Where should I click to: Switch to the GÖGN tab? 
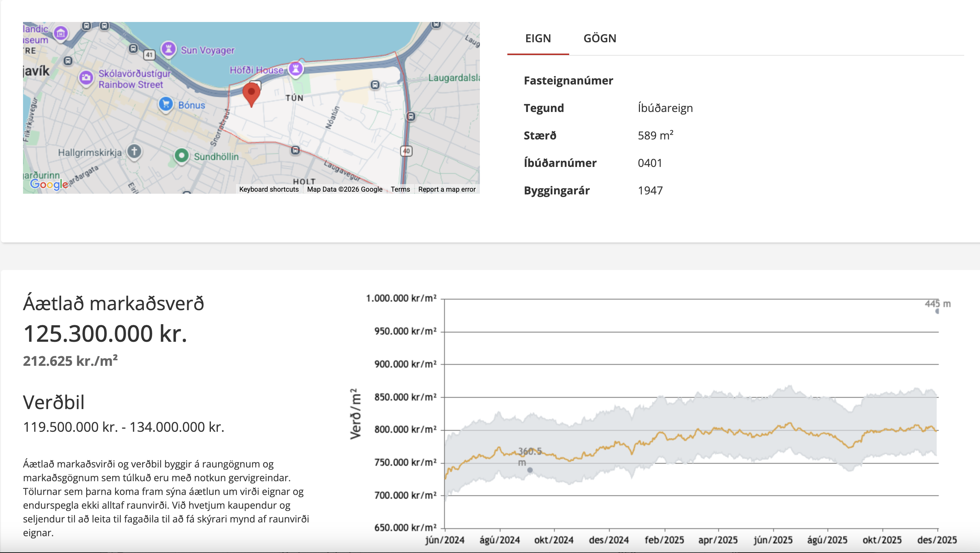pyautogui.click(x=599, y=38)
